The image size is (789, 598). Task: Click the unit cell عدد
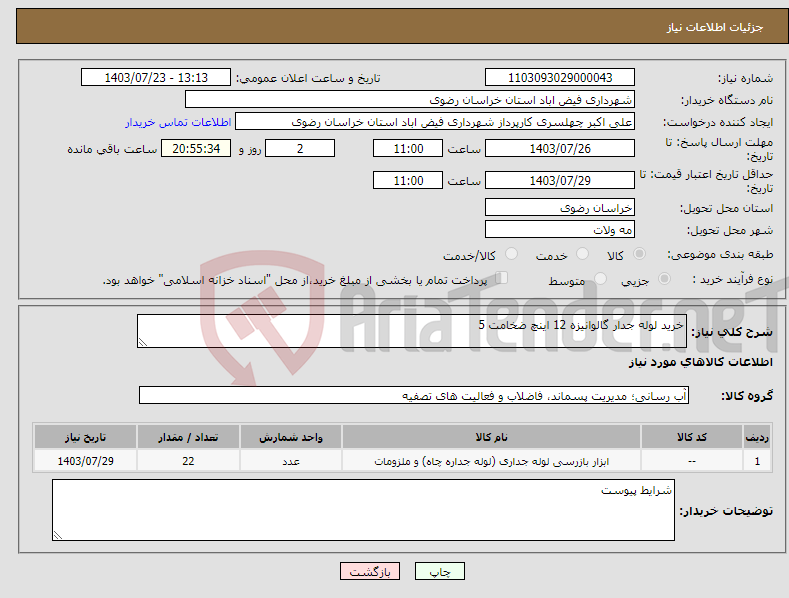coord(291,461)
